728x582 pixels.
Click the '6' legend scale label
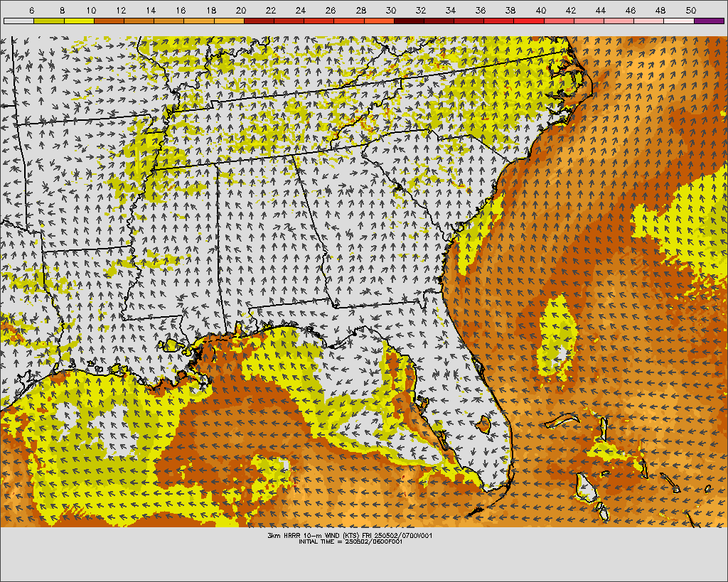(x=31, y=10)
